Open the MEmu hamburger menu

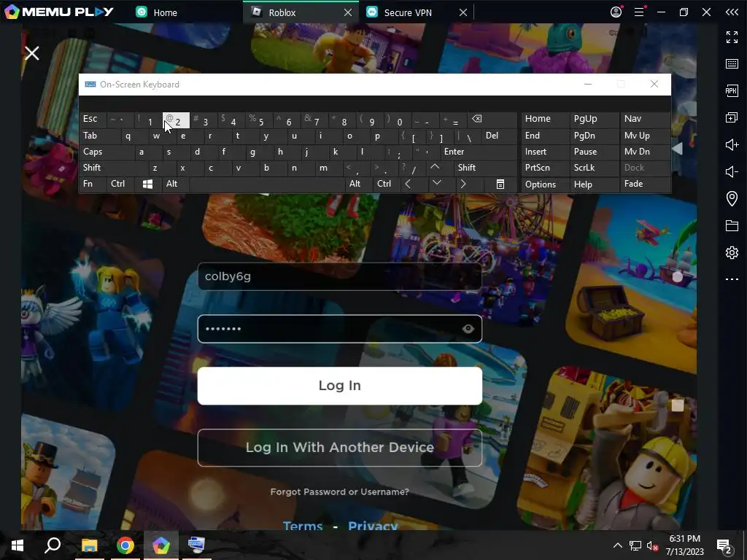click(x=639, y=12)
